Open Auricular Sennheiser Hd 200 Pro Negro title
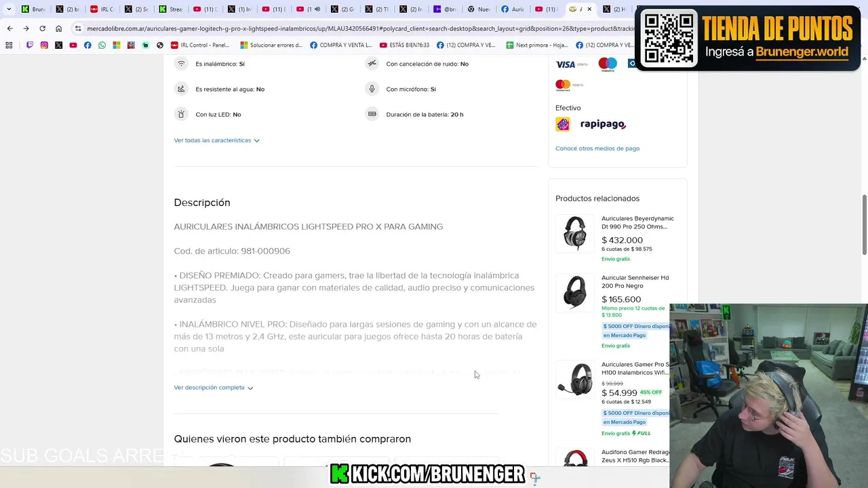 click(x=635, y=281)
